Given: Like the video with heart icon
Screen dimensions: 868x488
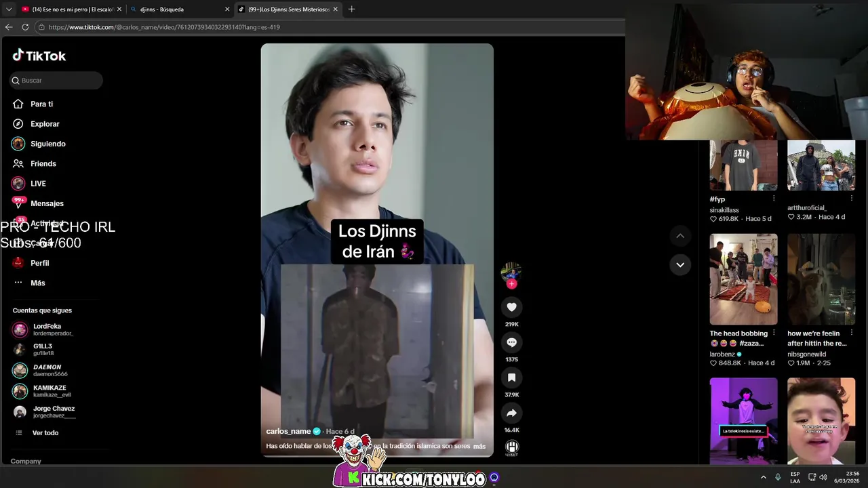Looking at the screenshot, I should click(511, 307).
